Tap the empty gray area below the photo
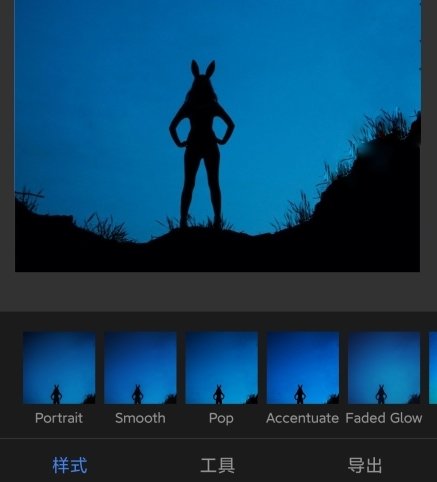The width and height of the screenshot is (437, 482). click(218, 292)
